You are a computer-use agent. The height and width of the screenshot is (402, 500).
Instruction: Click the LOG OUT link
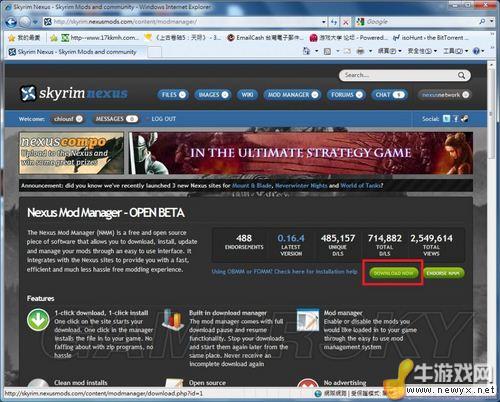pos(163,119)
